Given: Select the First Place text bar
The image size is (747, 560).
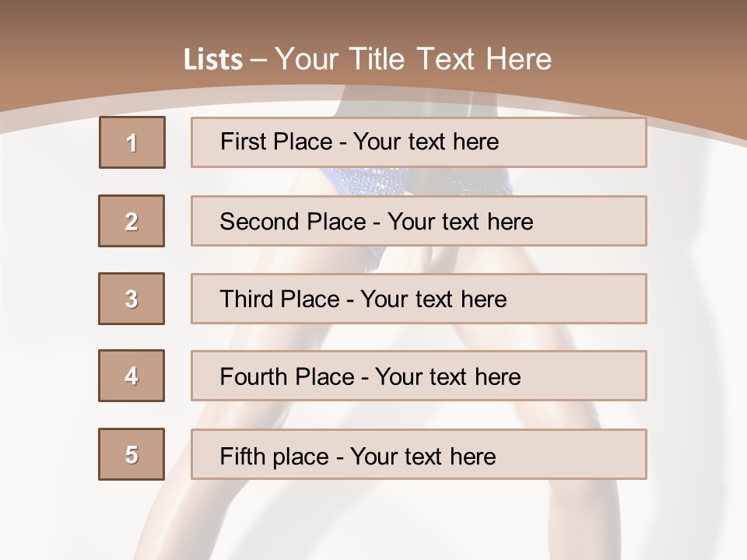Looking at the screenshot, I should (419, 142).
